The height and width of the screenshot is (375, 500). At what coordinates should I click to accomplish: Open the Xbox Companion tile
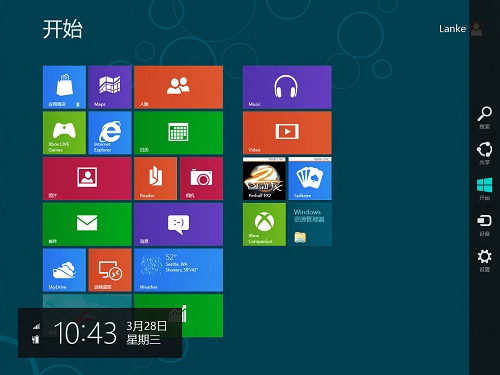click(x=264, y=224)
